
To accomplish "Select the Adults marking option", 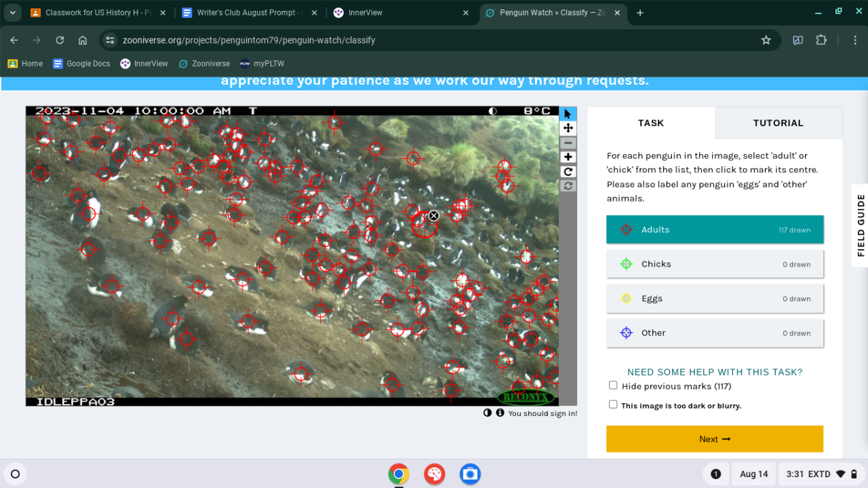I will point(715,229).
